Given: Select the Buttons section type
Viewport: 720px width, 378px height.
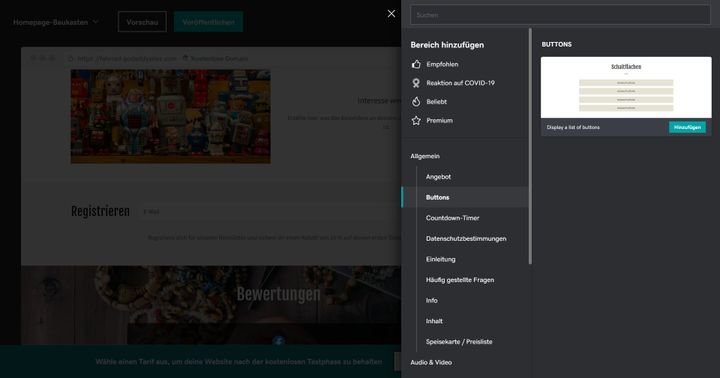Looking at the screenshot, I should coord(465,197).
